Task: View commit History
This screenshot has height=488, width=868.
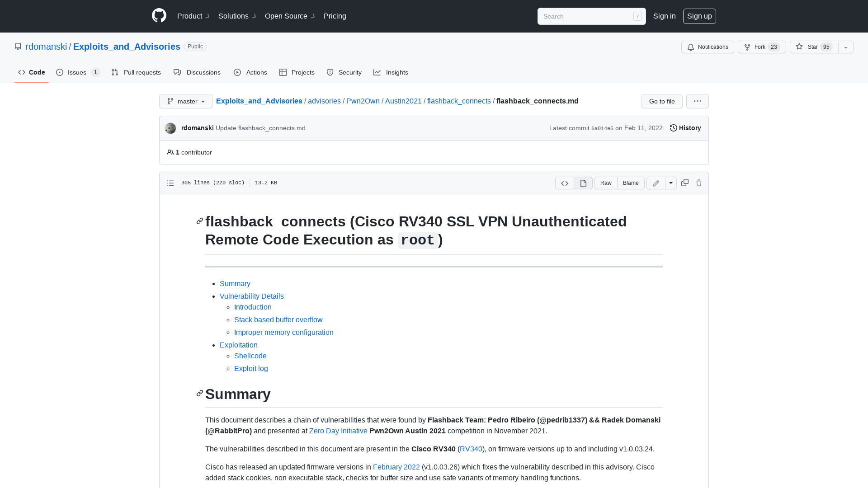Action: (685, 128)
